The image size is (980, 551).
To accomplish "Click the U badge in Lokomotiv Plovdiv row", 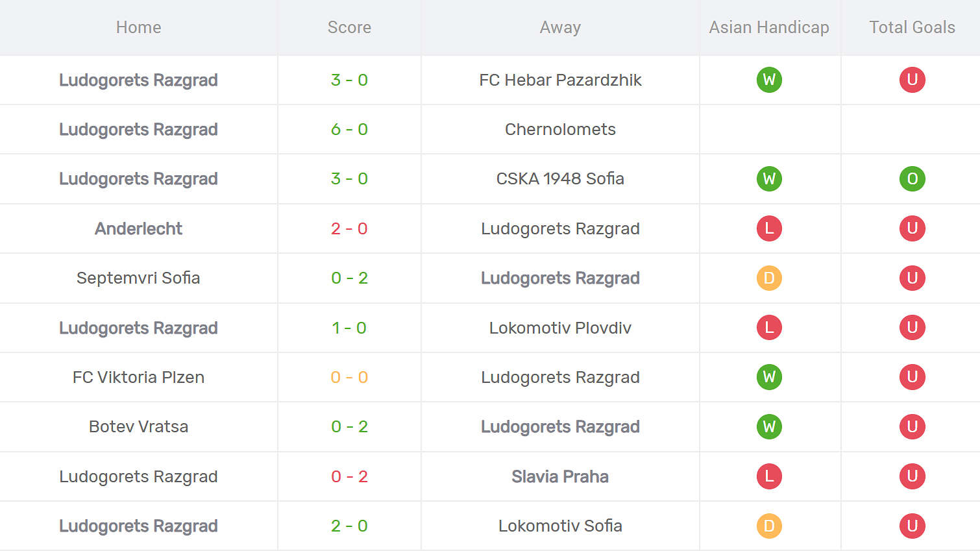I will 912,328.
